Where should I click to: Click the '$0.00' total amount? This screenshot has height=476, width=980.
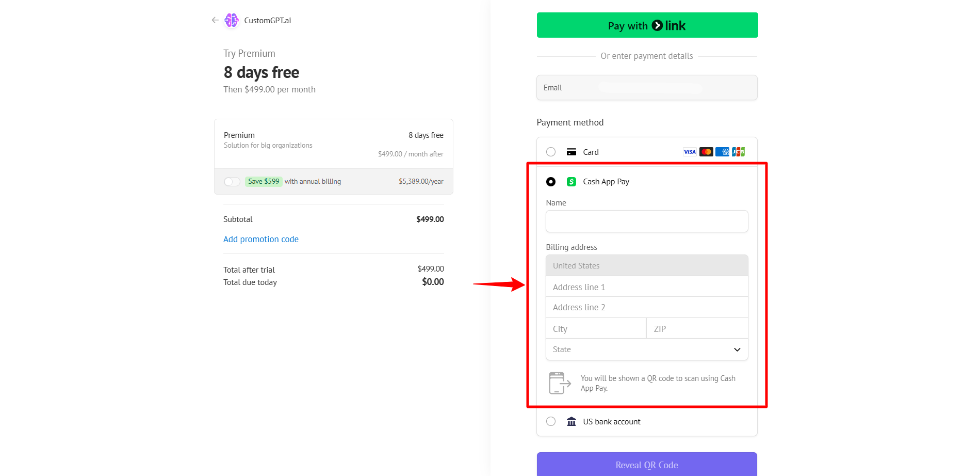click(x=433, y=282)
